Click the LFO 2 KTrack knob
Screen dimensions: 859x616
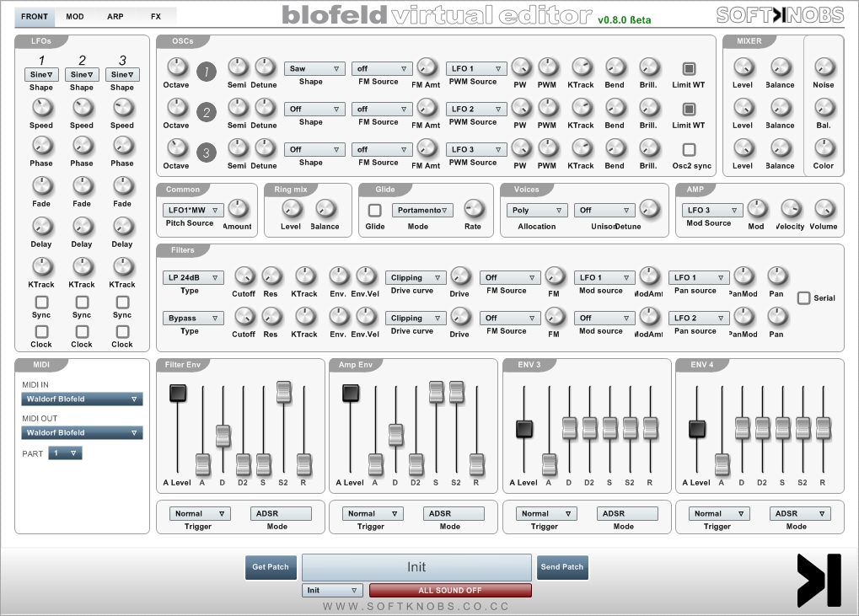(x=82, y=267)
